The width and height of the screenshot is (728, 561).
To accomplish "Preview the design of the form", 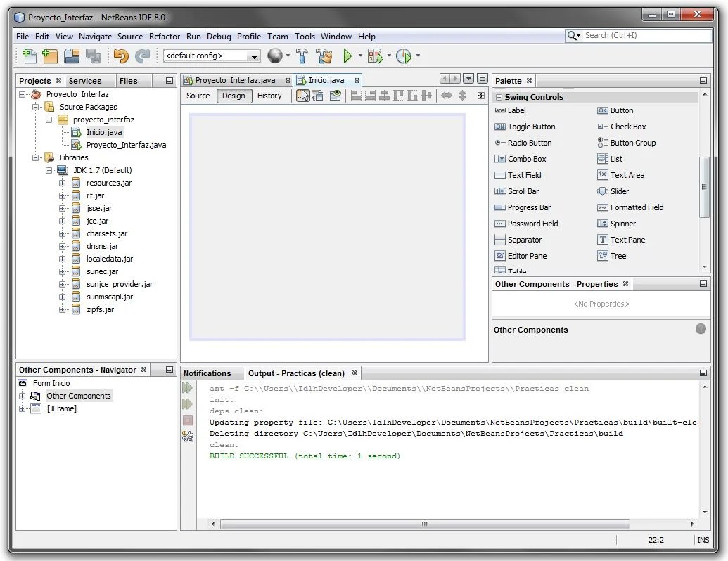I will 336,95.
